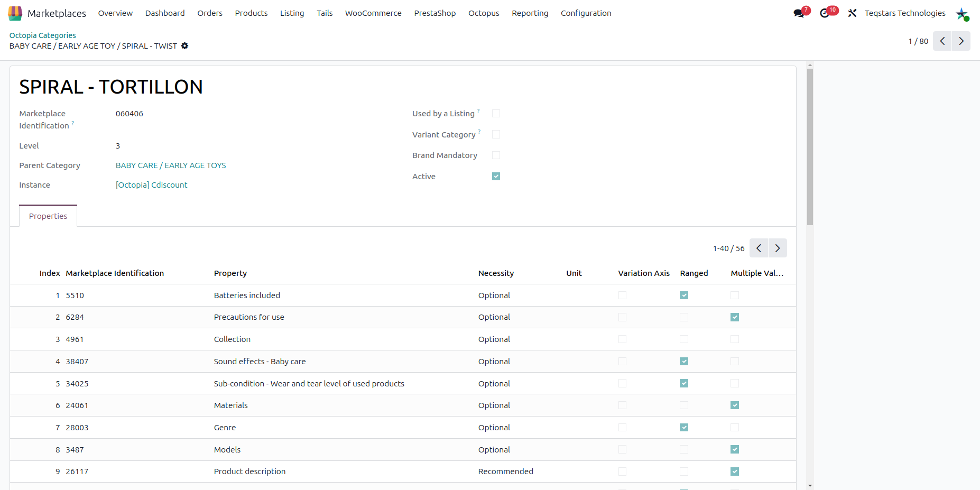Sort by the Necessity column header
This screenshot has width=980, height=490.
(x=496, y=273)
